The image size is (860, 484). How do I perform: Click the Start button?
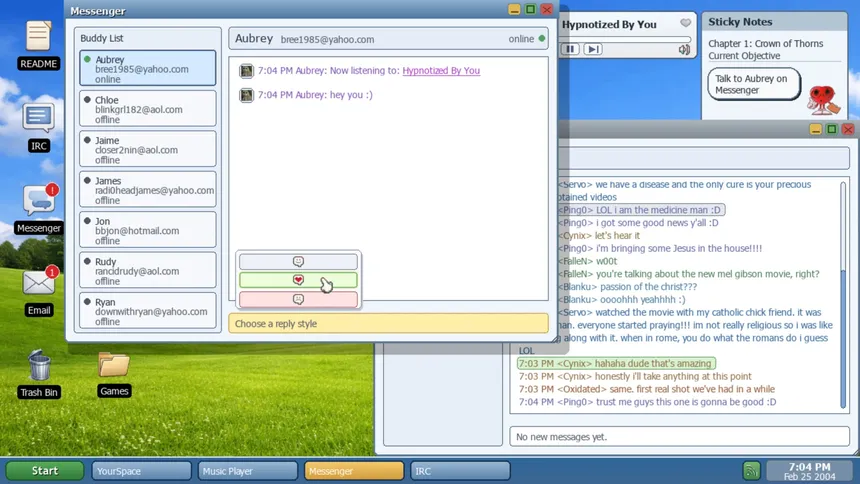pyautogui.click(x=45, y=470)
